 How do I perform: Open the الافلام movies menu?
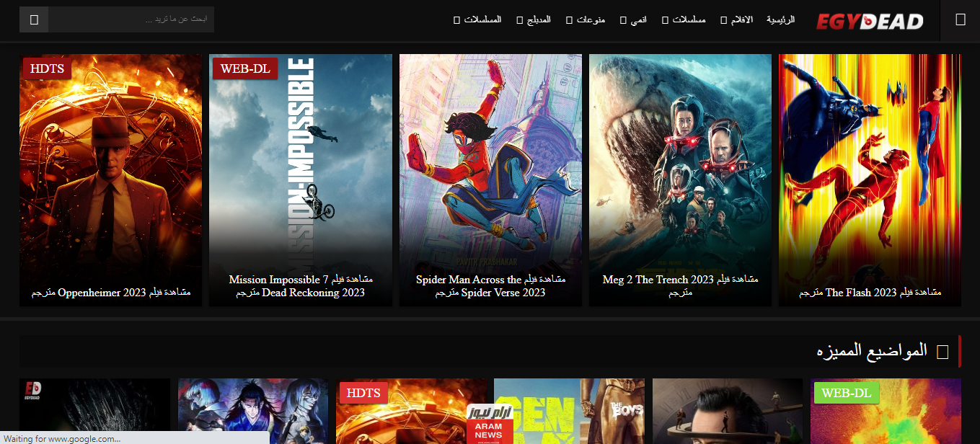pyautogui.click(x=741, y=19)
